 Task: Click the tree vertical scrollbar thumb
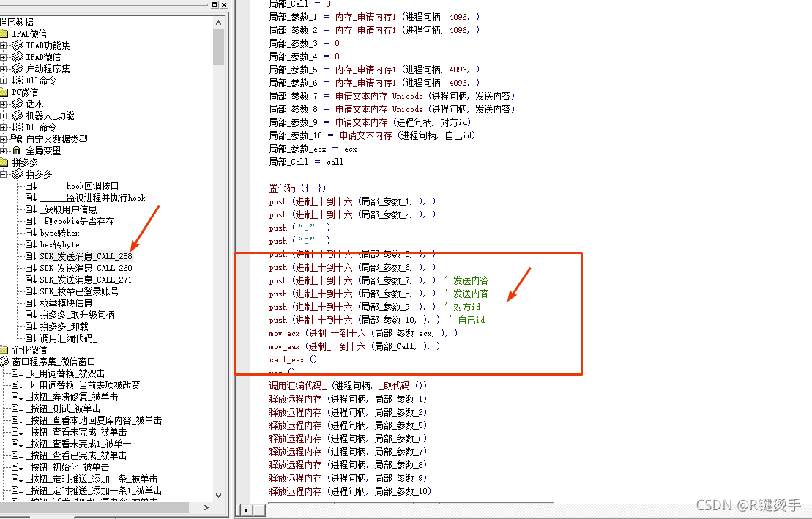(218, 47)
